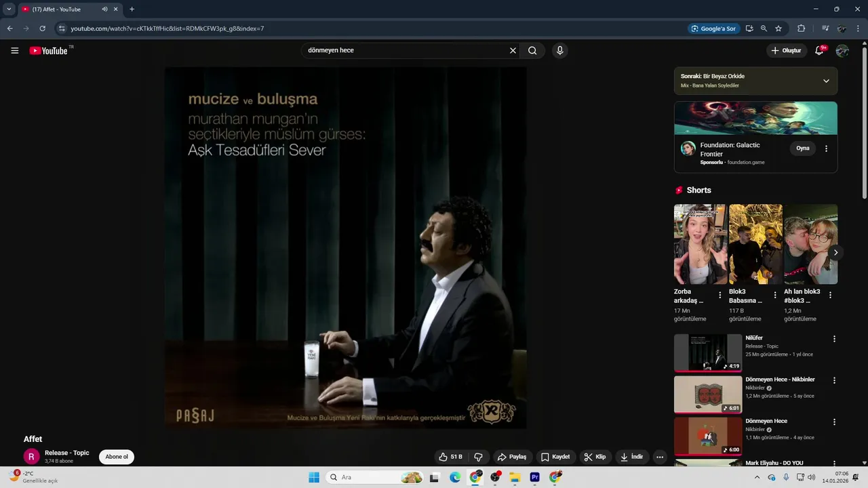The width and height of the screenshot is (868, 488).
Task: Open the Blok3 Babasına short thumbnail
Action: [755, 244]
